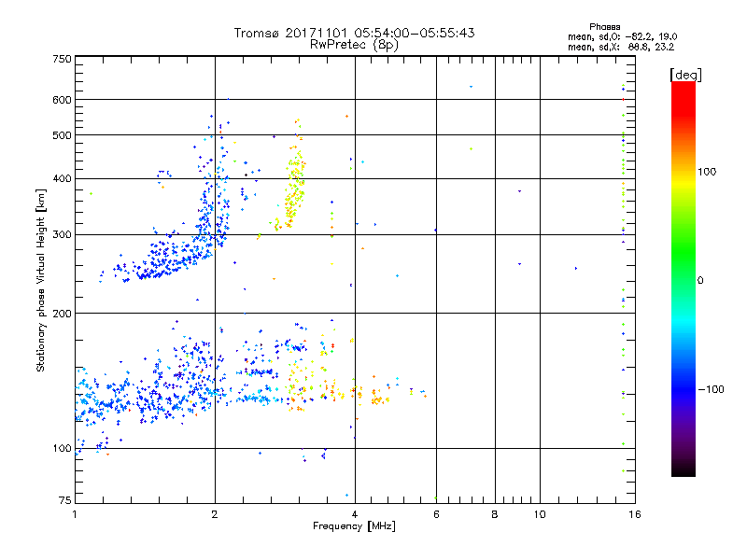Screen dimensions: 747x560
Task: Select the "mean, sd,O: -82.2, 19.0" line
Action: 622,36
